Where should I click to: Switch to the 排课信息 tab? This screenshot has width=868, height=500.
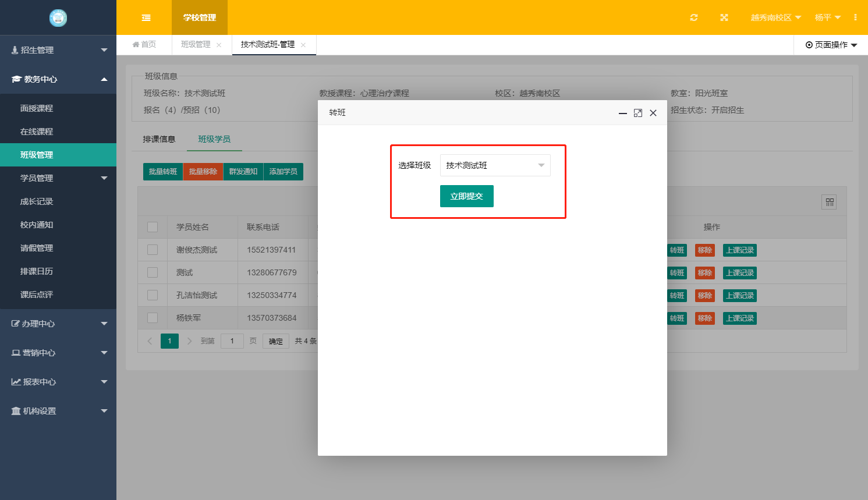[159, 139]
